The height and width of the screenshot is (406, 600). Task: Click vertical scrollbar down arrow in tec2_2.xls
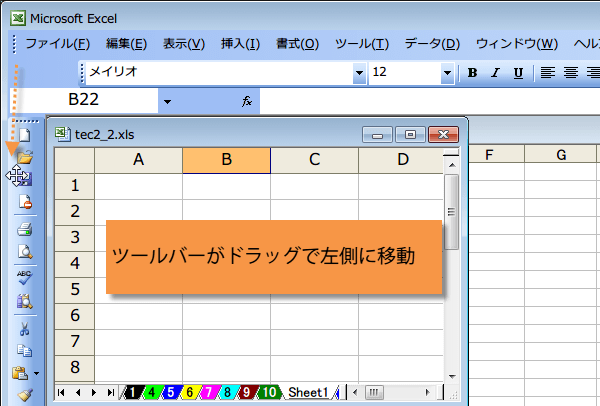coord(452,377)
